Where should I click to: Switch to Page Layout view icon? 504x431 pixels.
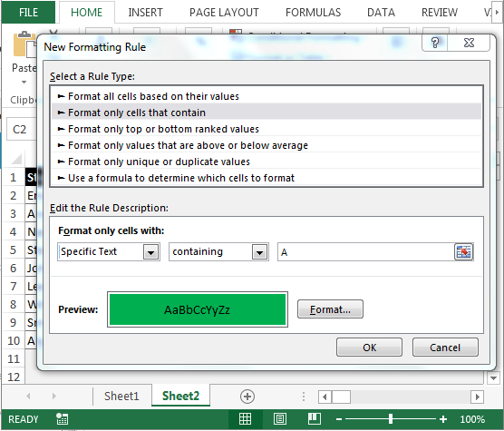click(279, 419)
